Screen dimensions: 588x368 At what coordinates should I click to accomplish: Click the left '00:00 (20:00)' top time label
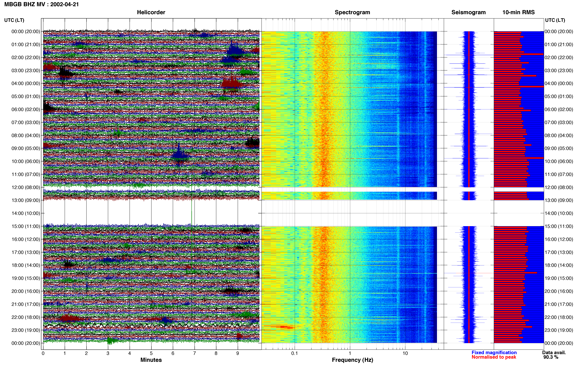click(26, 31)
